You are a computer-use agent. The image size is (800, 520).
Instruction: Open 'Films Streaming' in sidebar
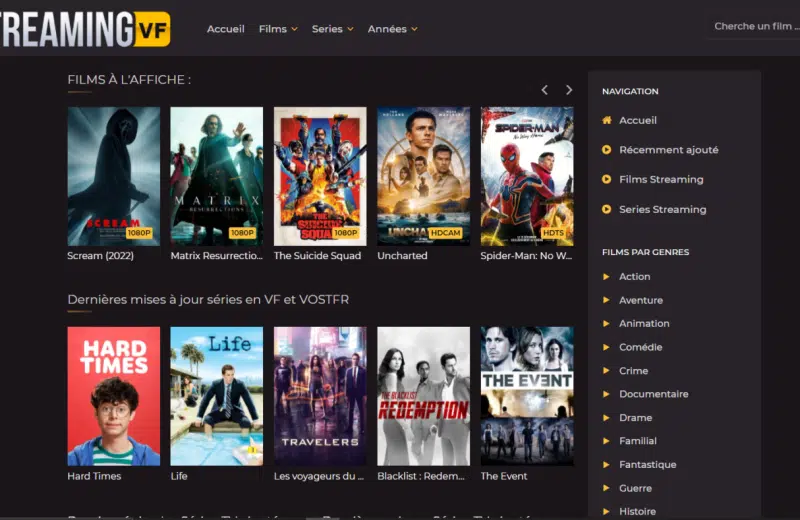point(661,180)
